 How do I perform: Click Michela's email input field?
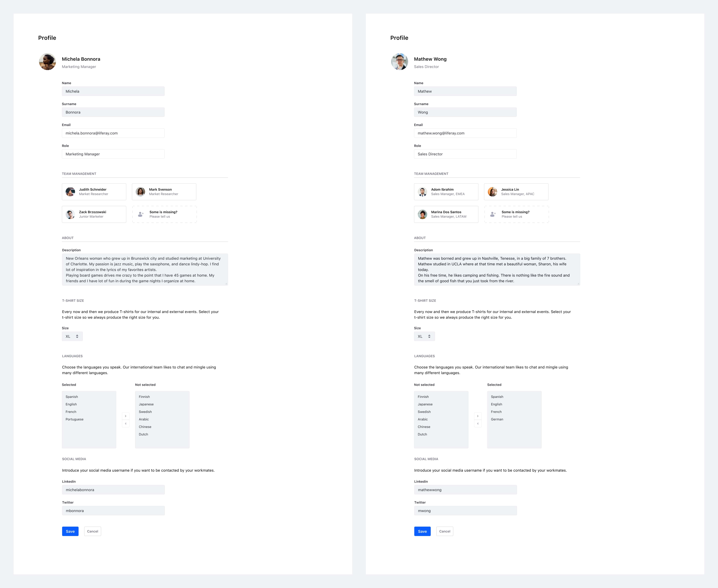[113, 133]
